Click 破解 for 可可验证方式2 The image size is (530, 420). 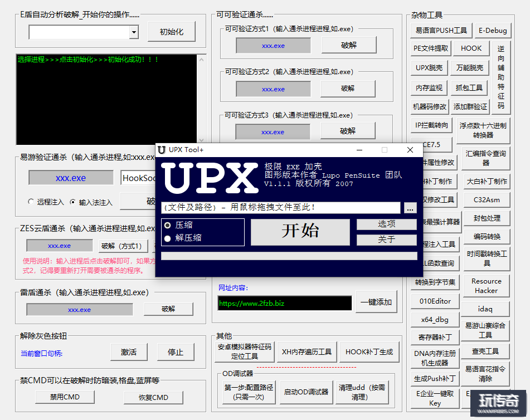click(348, 89)
